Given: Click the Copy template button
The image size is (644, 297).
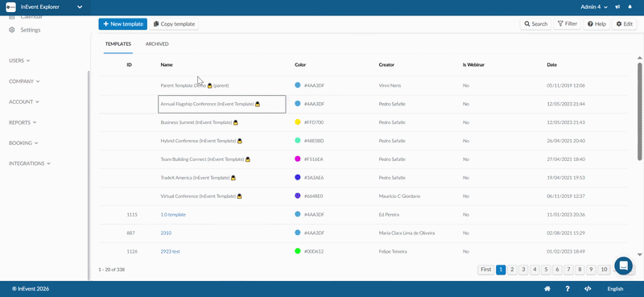Looking at the screenshot, I should point(174,24).
